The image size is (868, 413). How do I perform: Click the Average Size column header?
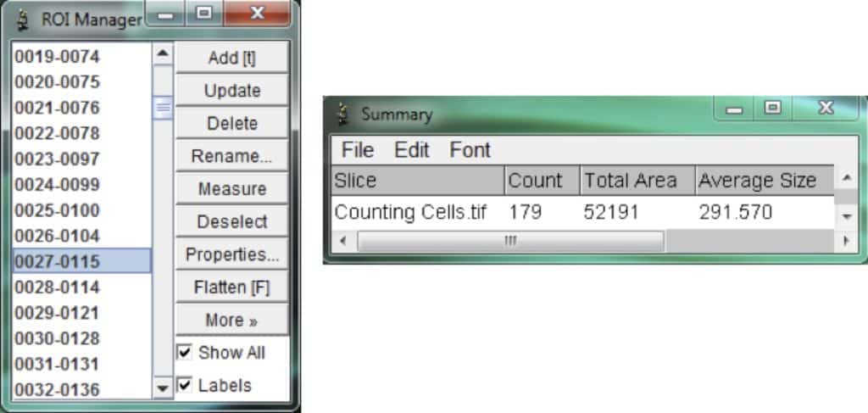click(x=765, y=181)
